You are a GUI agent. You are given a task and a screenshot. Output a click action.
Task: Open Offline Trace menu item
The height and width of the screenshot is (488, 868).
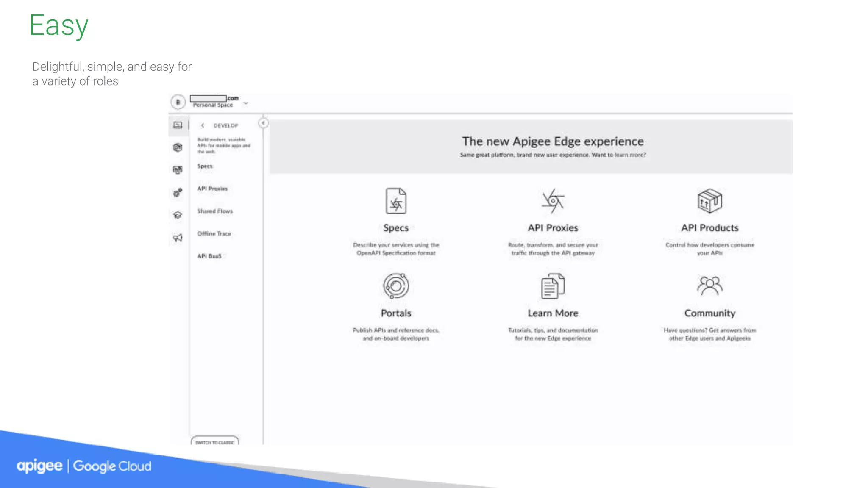tap(214, 233)
